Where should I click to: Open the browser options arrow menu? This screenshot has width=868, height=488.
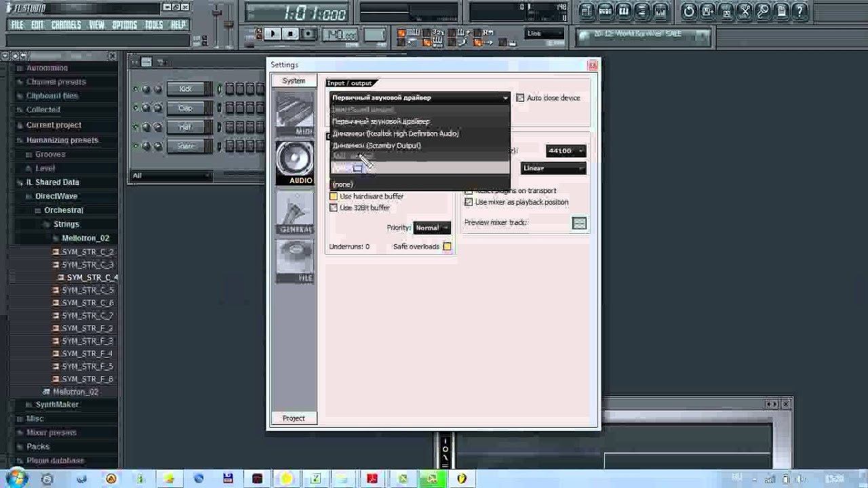(5, 56)
